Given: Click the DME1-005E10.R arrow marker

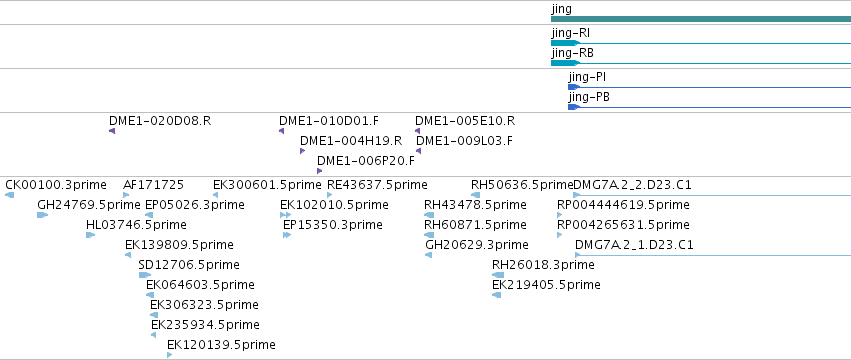Looking at the screenshot, I should tap(417, 131).
